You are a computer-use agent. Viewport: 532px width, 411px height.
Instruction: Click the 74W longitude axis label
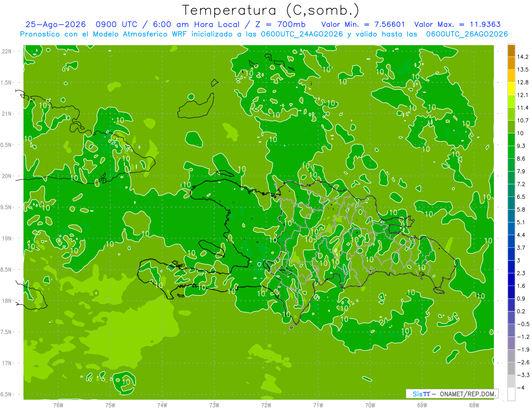click(x=162, y=405)
